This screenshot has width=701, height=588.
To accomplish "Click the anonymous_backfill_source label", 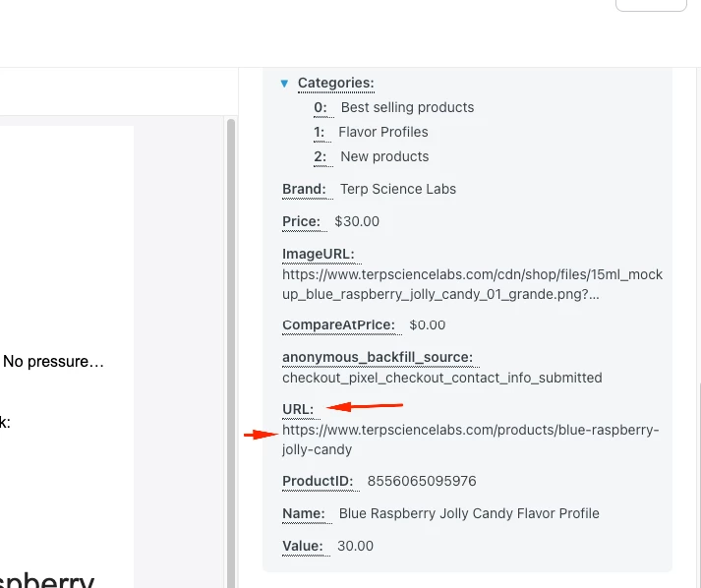I will 378,357.
